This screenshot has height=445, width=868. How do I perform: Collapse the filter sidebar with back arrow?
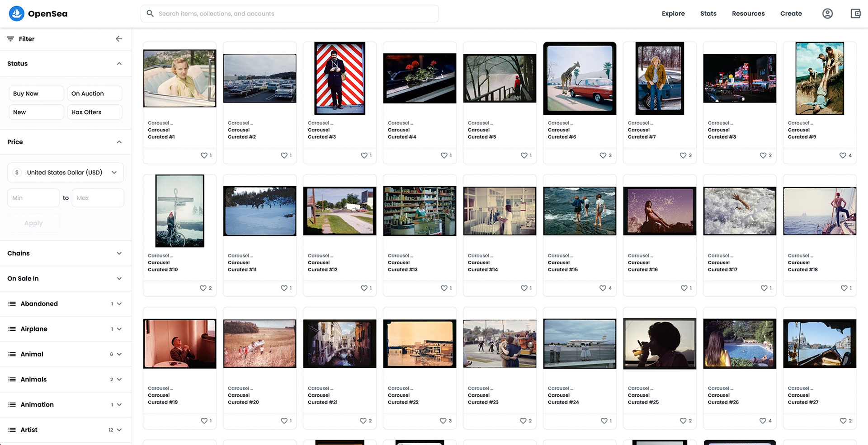(119, 39)
